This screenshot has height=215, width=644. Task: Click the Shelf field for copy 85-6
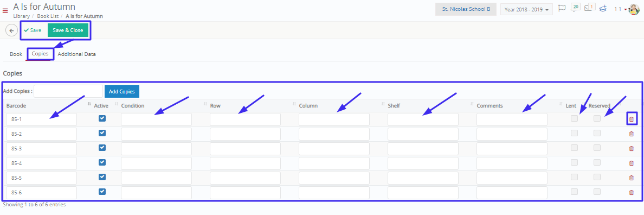point(423,193)
